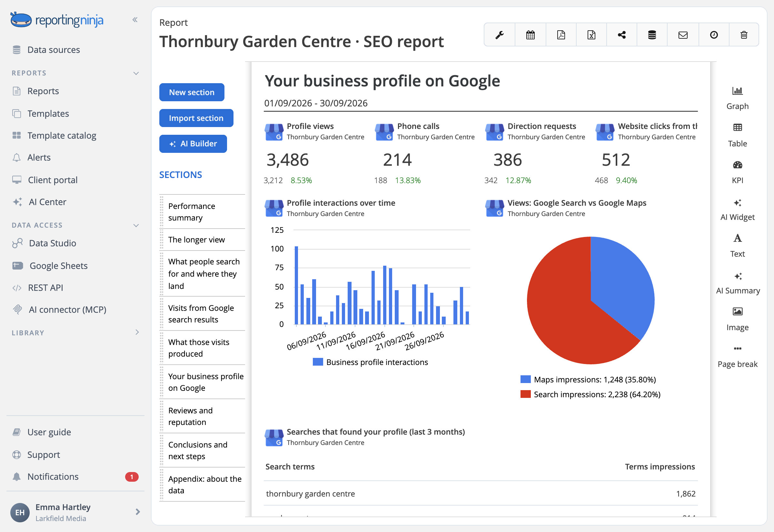Image resolution: width=774 pixels, height=532 pixels.
Task: Open the schedule clock icon
Action: point(714,35)
